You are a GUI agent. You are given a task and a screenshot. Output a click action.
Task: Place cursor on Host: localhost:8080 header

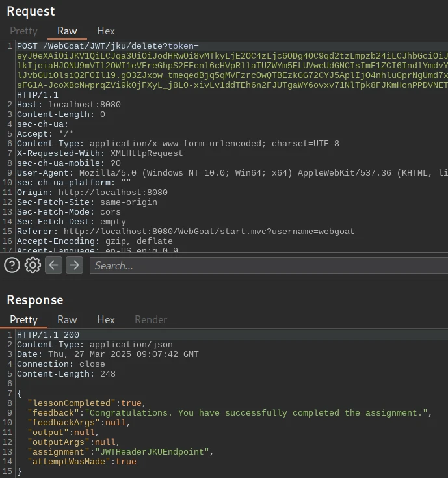(69, 105)
